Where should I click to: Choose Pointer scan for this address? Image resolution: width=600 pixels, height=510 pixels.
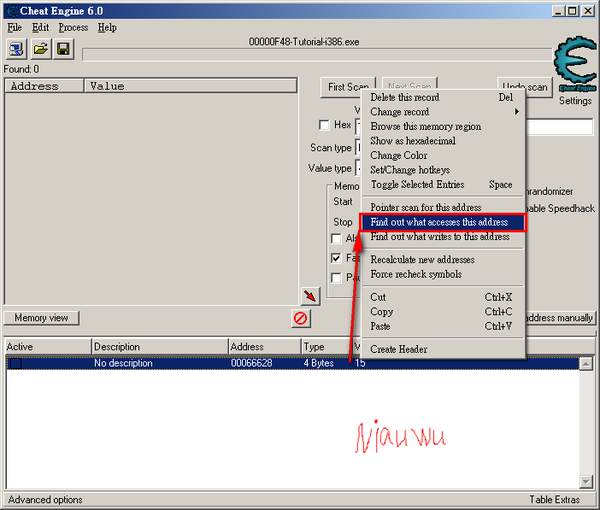pos(443,207)
